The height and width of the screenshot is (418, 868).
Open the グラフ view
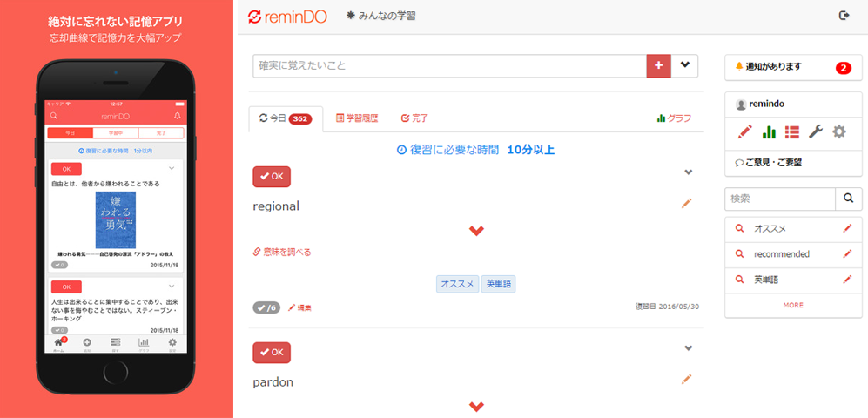coord(674,118)
